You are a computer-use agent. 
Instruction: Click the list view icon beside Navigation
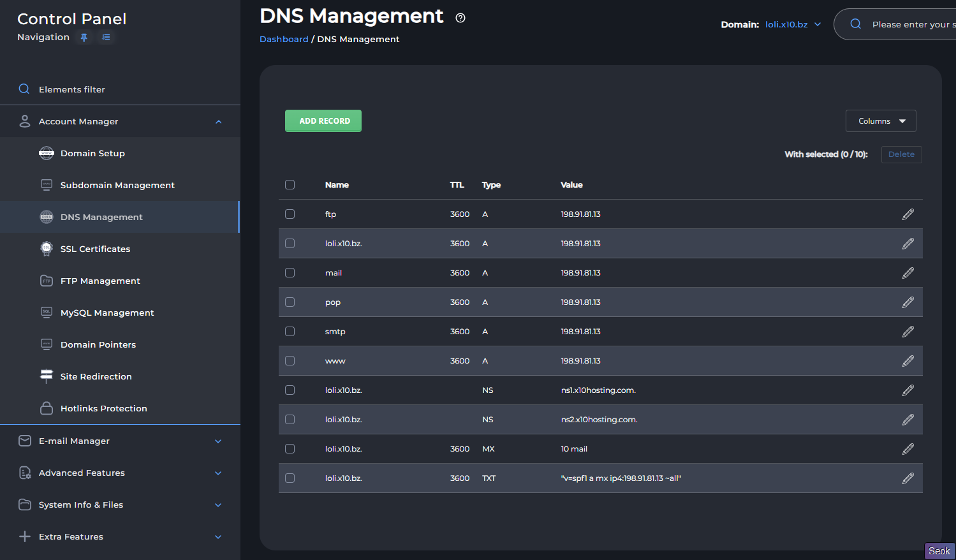[x=107, y=38]
